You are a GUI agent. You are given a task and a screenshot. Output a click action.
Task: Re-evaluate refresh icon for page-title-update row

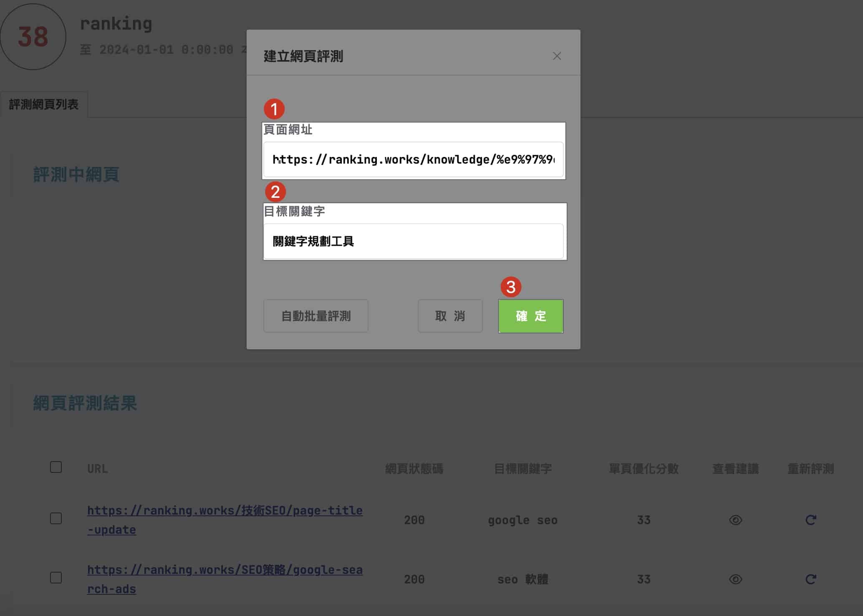point(810,520)
